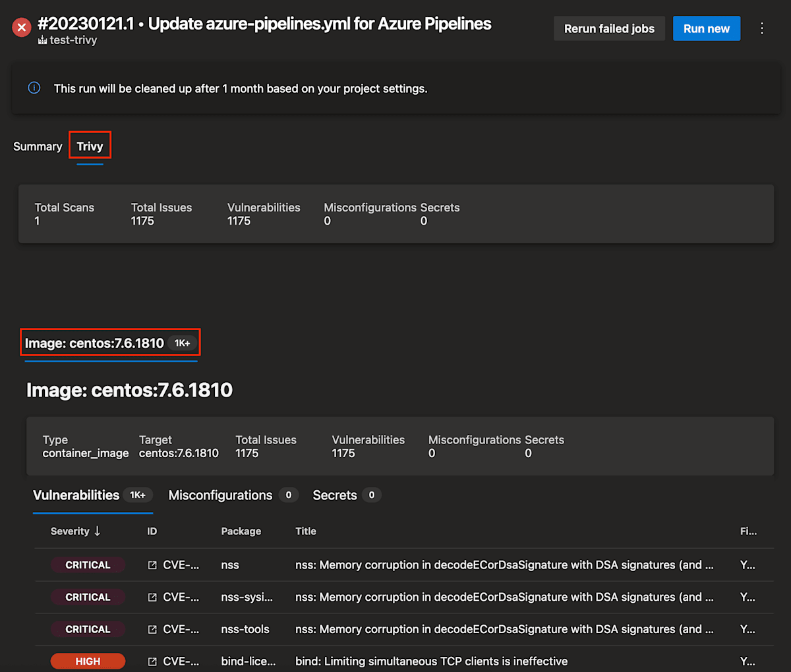Click the Package column header
Image resolution: width=791 pixels, height=672 pixels.
241,531
